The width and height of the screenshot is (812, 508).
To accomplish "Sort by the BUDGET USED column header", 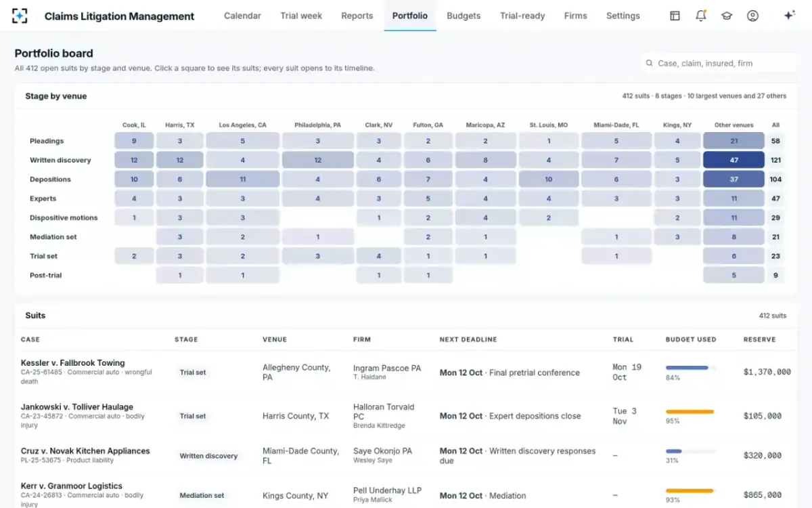I will [691, 339].
